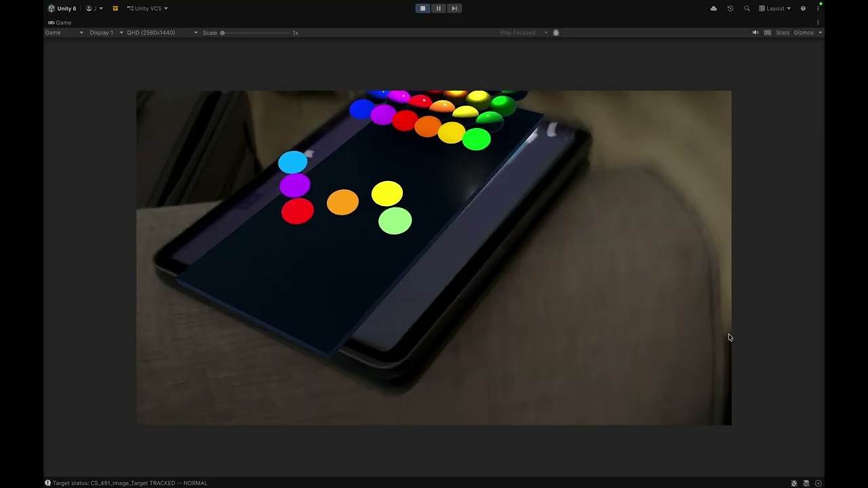Click the status bar cache server icon
Image resolution: width=868 pixels, height=488 pixels.
click(x=806, y=483)
